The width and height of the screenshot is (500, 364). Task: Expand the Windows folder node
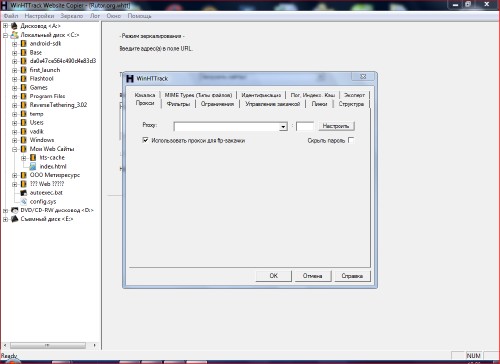(14, 140)
